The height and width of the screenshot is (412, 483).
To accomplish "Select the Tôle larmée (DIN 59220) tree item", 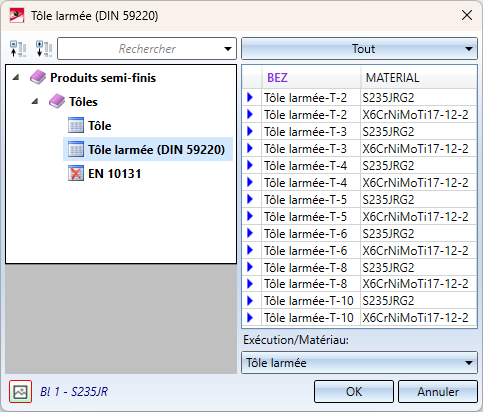I will point(148,149).
